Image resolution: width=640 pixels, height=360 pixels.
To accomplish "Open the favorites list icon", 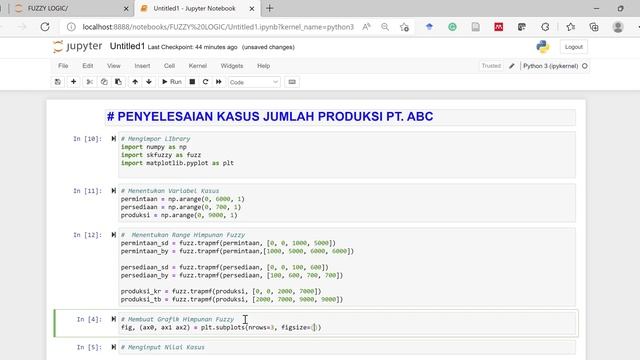I will pyautogui.click(x=571, y=27).
